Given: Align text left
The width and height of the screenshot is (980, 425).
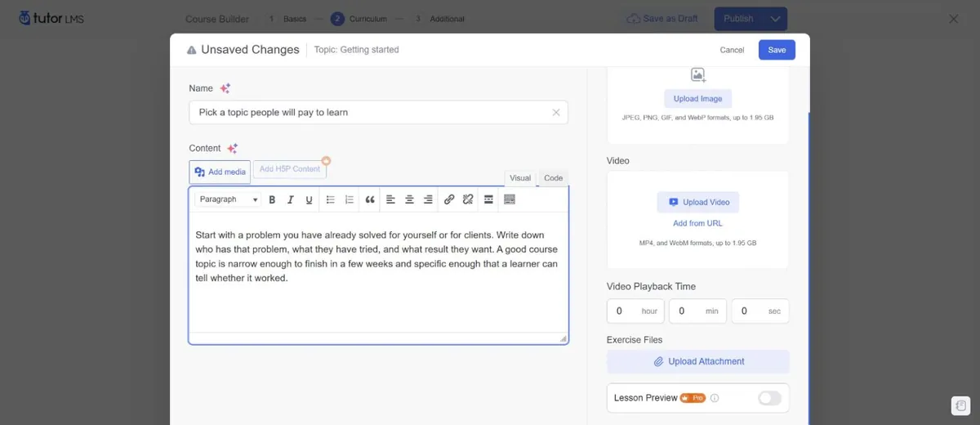Looking at the screenshot, I should (390, 199).
